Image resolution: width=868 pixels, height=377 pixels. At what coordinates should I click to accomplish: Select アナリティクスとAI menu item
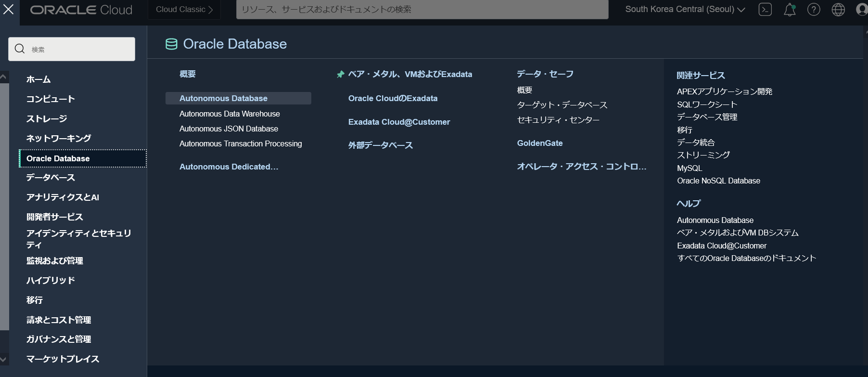[63, 197]
